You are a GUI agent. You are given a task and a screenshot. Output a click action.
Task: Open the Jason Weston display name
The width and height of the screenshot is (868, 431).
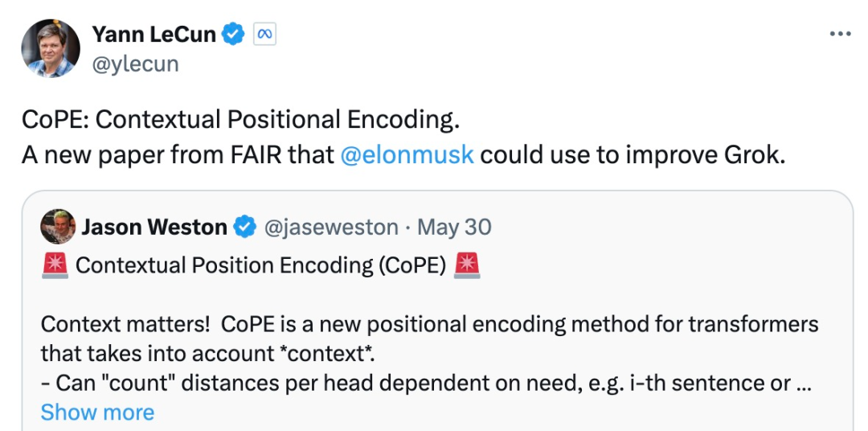[154, 227]
